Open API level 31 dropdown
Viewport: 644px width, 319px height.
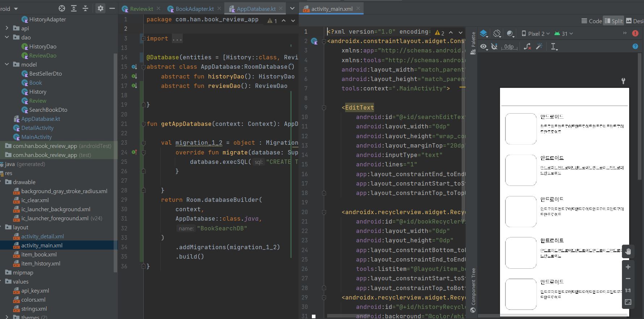pos(564,34)
